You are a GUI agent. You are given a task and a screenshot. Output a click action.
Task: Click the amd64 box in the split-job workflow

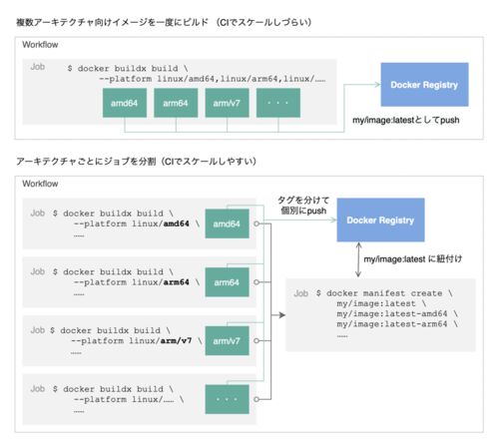227,224
